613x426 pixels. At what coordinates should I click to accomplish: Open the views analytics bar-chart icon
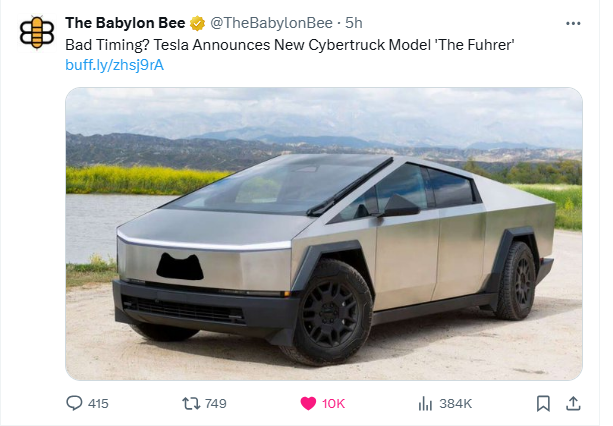(425, 403)
